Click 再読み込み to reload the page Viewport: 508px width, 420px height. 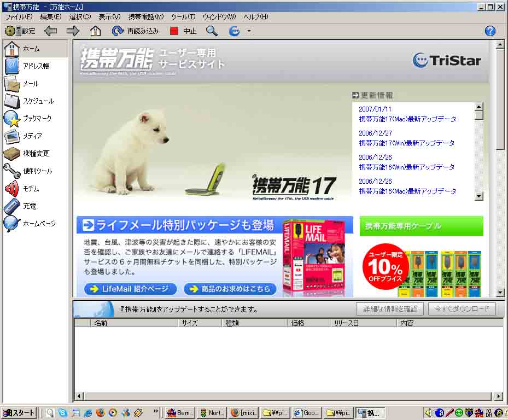coord(135,31)
